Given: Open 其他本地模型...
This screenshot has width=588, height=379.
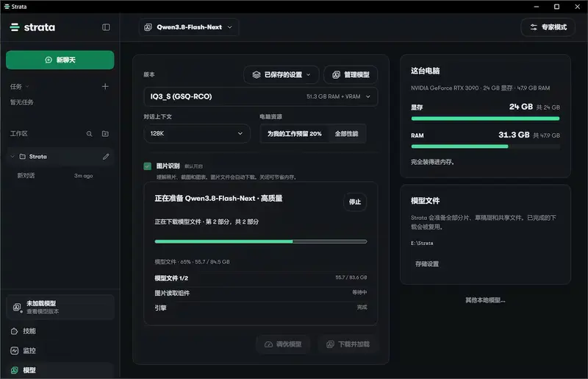Looking at the screenshot, I should pos(485,300).
